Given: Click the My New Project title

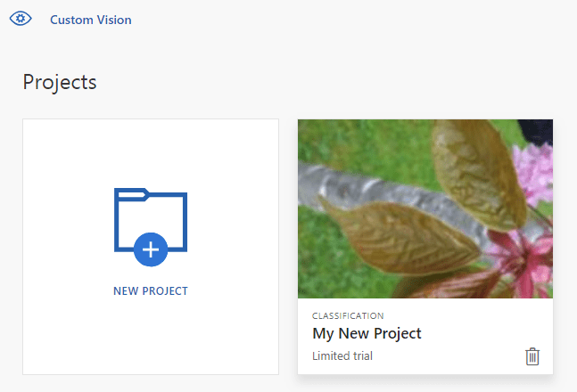Looking at the screenshot, I should coord(367,334).
